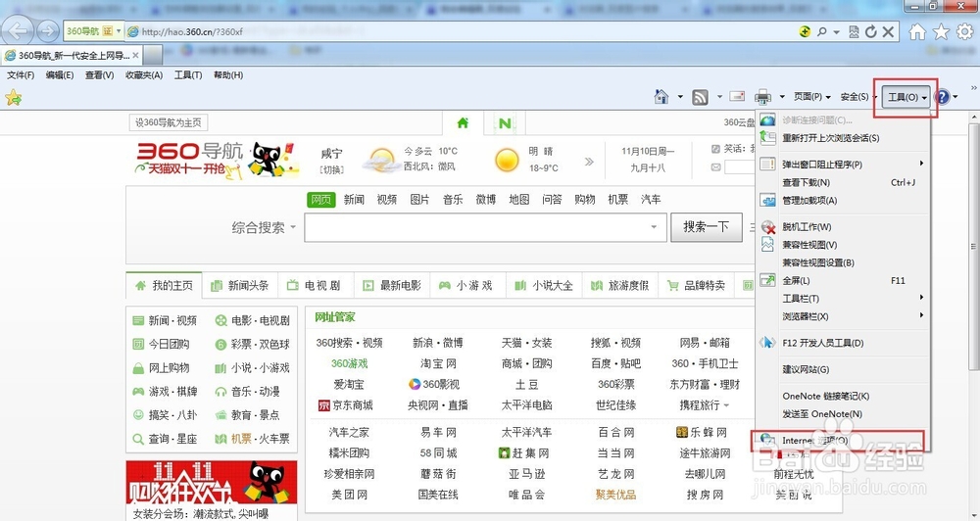Click the 搜索一下 search button
Screen dimensions: 980x521
[707, 227]
